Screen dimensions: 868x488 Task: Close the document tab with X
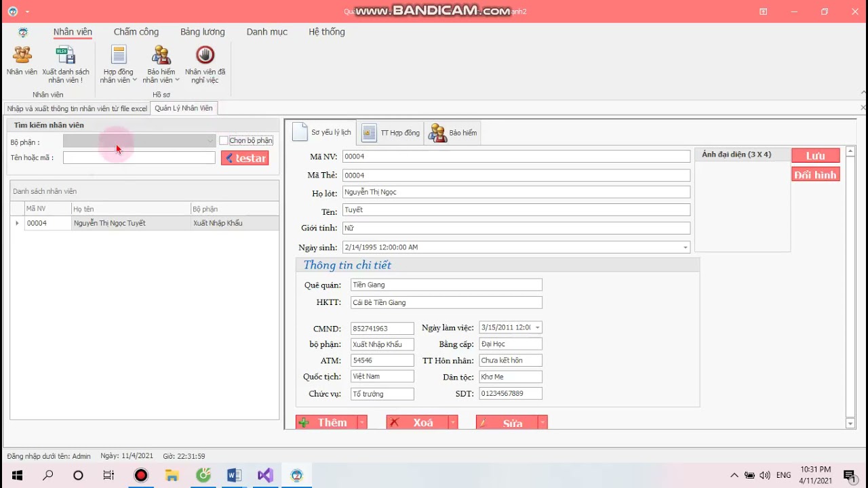(x=863, y=108)
